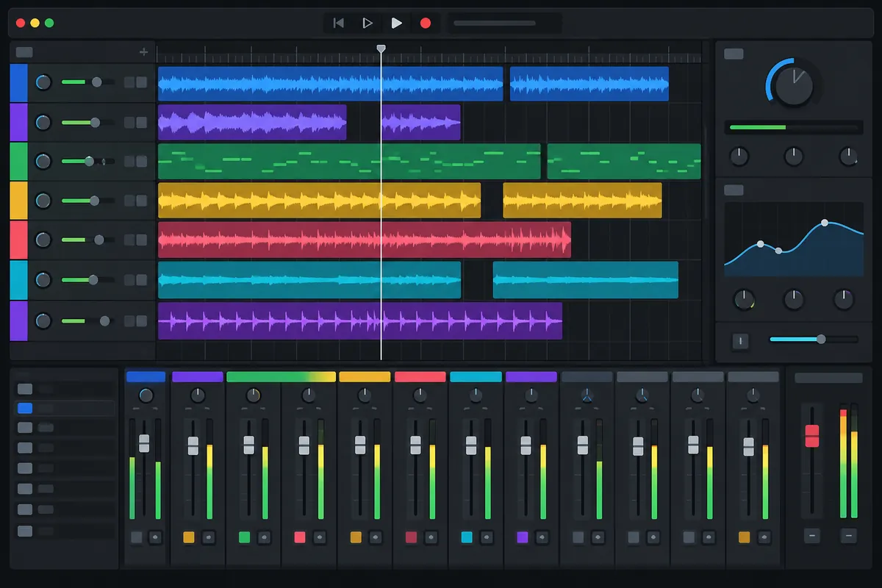Click the middle small knob under the green meter
This screenshot has height=588, width=882.
click(793, 156)
